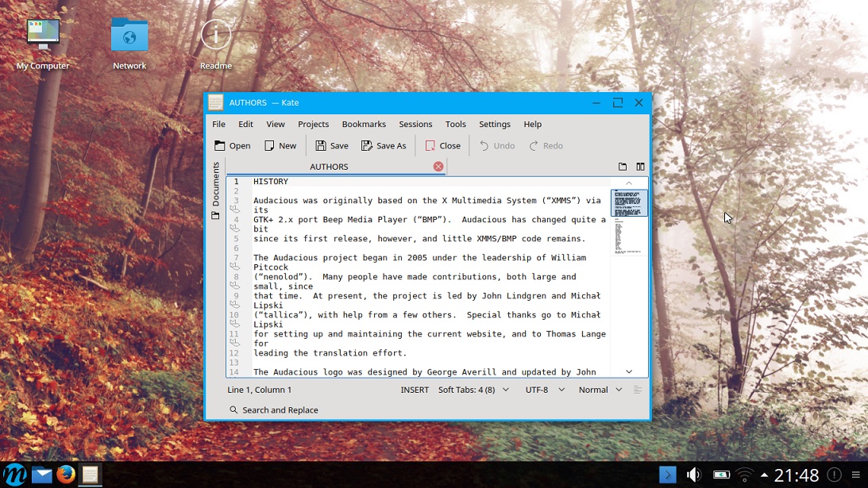Viewport: 868px width, 488px height.
Task: Click the Undo toolbar button
Action: 496,145
